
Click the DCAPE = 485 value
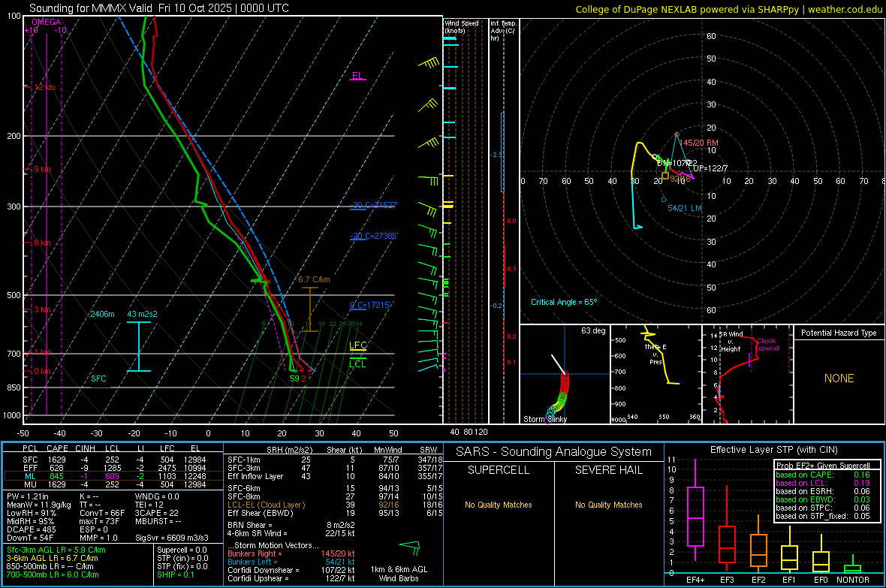(31, 529)
